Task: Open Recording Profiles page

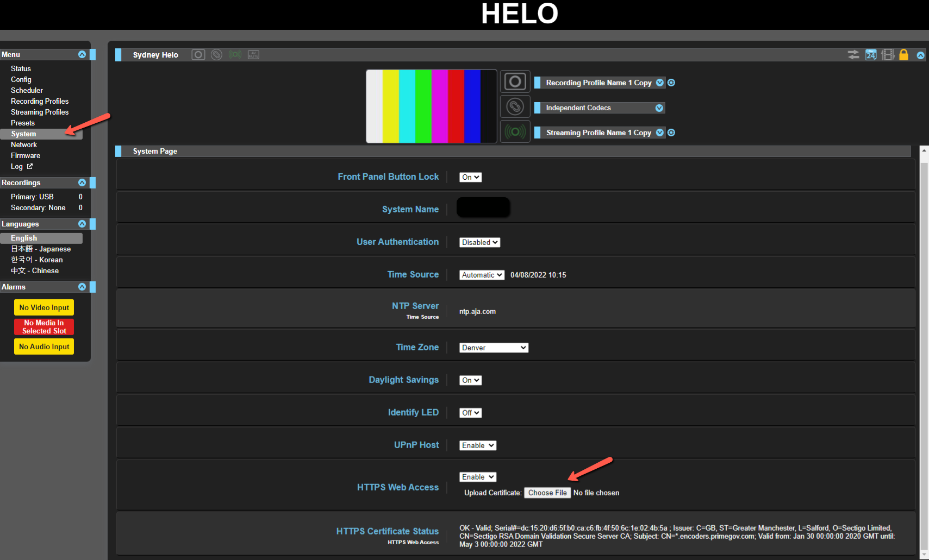Action: pos(40,101)
